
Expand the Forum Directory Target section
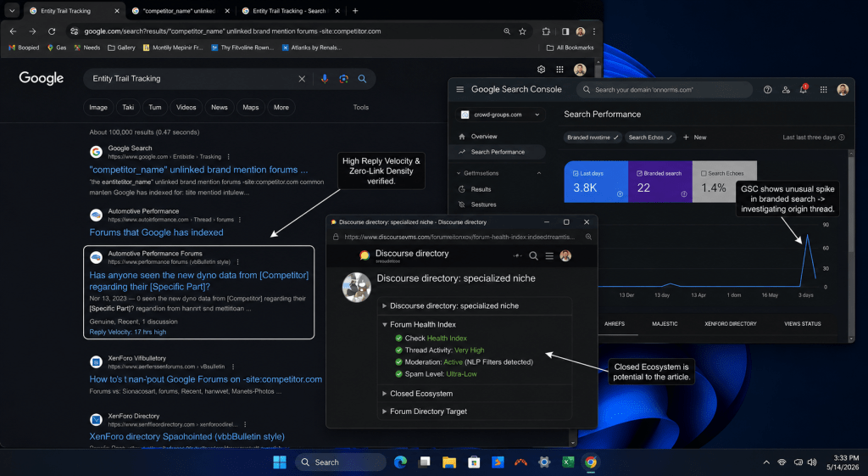(384, 412)
